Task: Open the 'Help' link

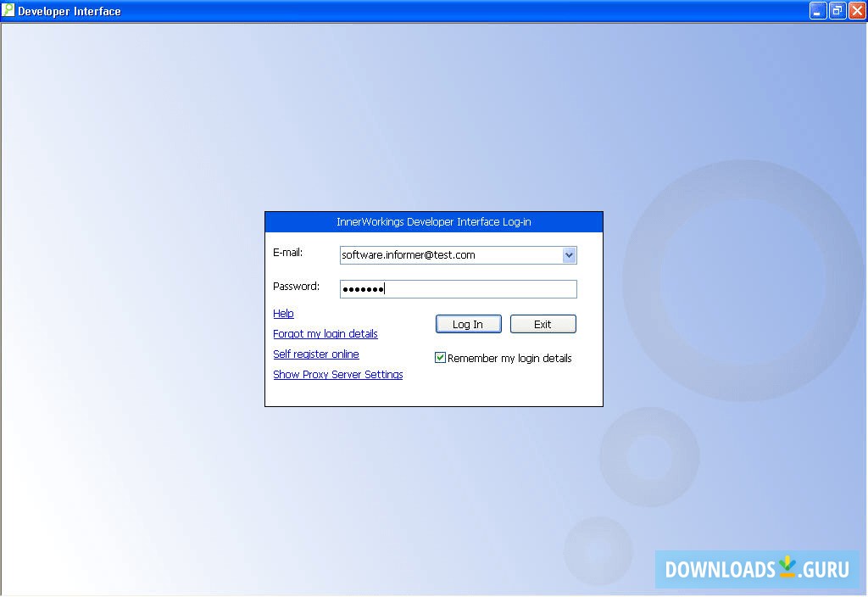Action: 283,313
